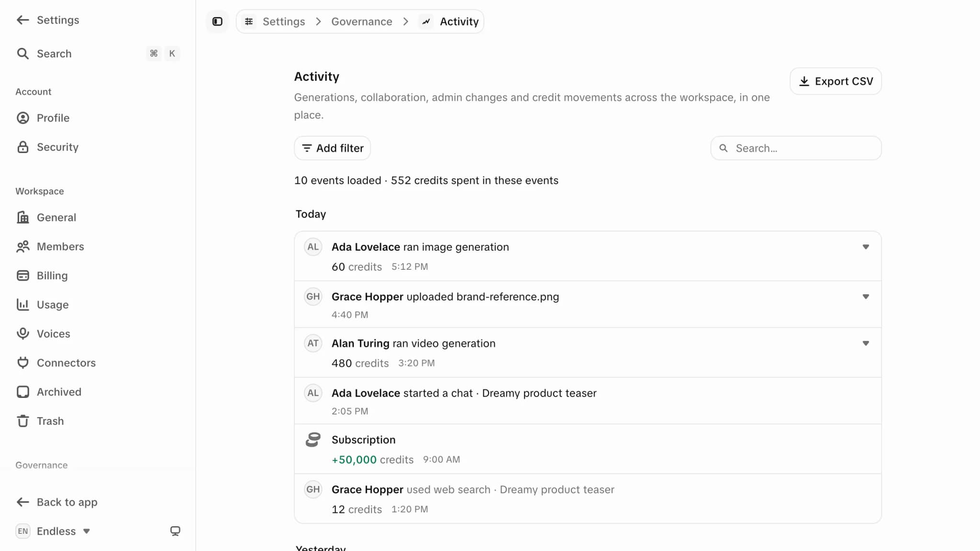This screenshot has width=980, height=551.
Task: Click the ⌘ K shortcut badge
Action: pyautogui.click(x=163, y=54)
